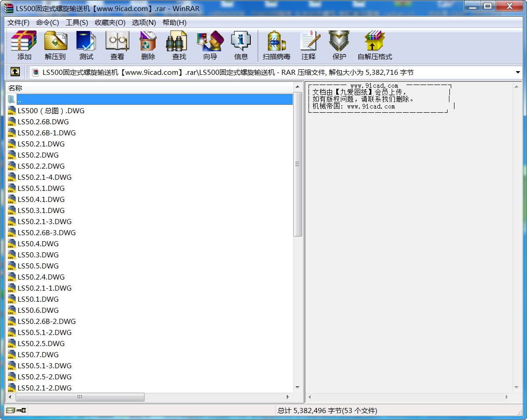Click the DWG icon of LS50.1.DWG

tap(12, 299)
